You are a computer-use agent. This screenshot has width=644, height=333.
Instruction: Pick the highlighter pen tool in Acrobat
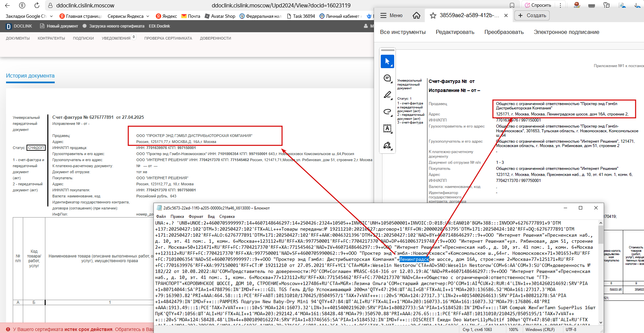click(387, 95)
